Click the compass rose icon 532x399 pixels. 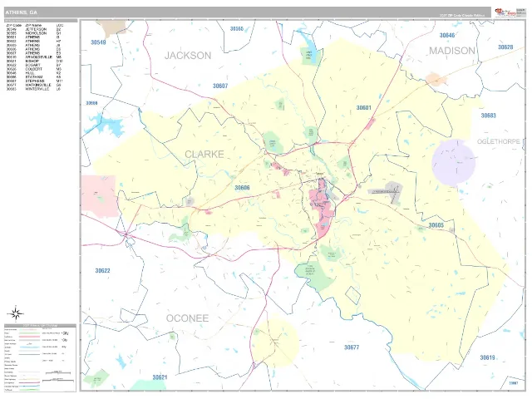(x=15, y=313)
